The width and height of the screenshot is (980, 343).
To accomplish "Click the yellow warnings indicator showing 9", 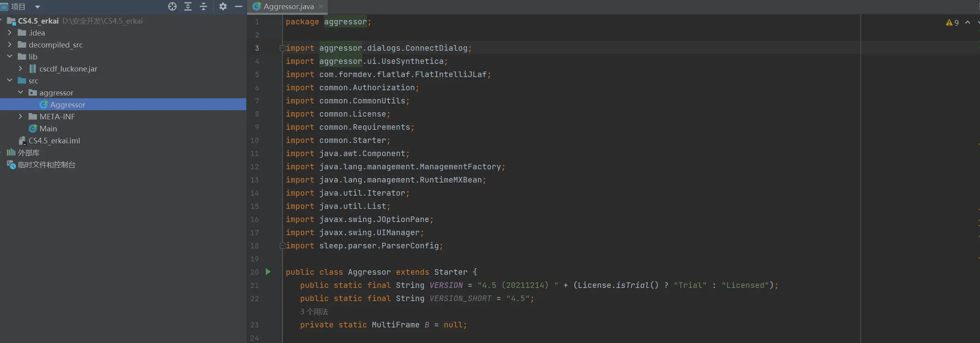I will coord(952,23).
